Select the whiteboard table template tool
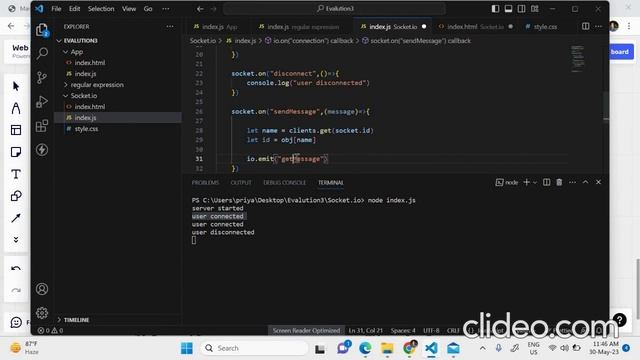The image size is (640, 360). (x=16, y=130)
